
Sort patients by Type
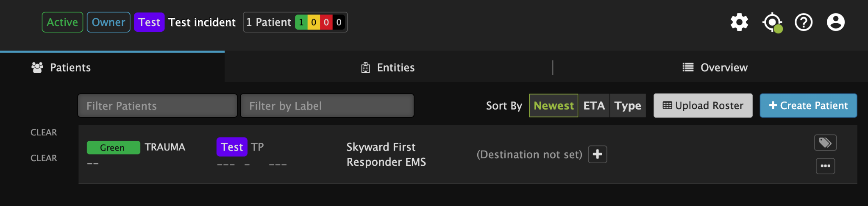click(x=628, y=106)
